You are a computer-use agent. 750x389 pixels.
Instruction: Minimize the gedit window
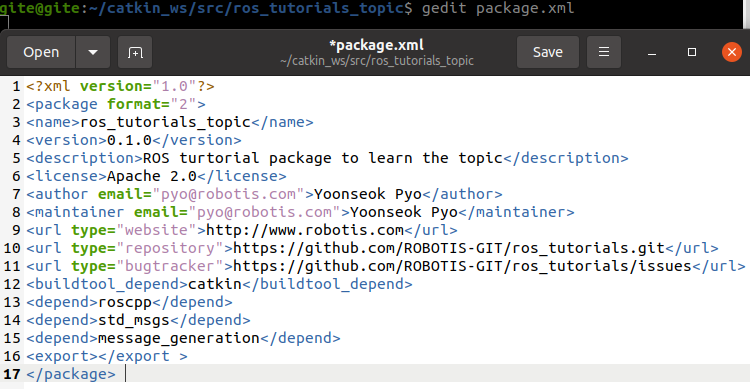coord(651,52)
